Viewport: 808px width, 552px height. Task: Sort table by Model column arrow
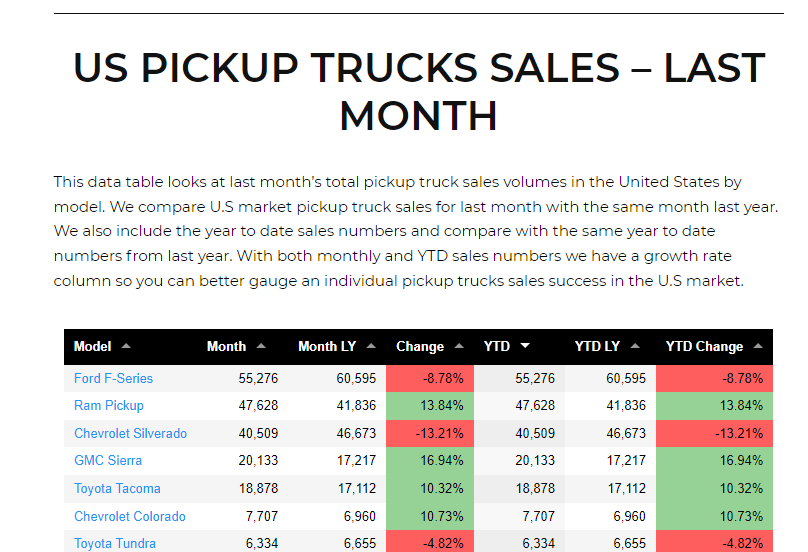pyautogui.click(x=126, y=346)
